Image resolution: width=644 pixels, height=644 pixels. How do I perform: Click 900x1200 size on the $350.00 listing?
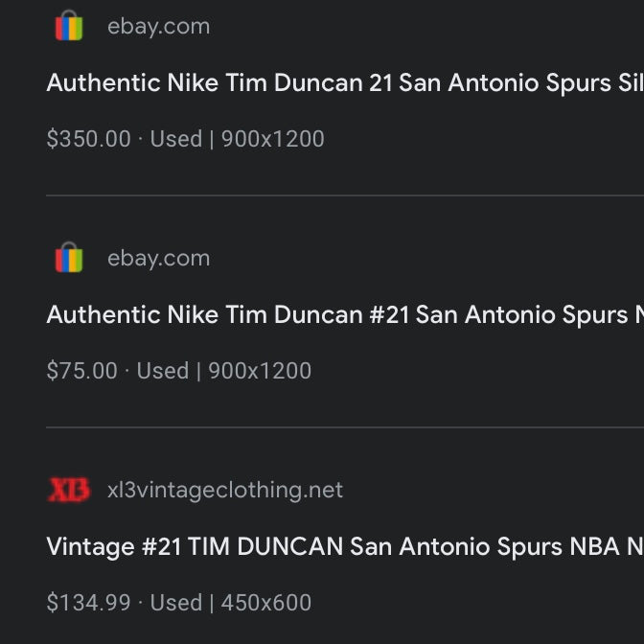pyautogui.click(x=273, y=139)
